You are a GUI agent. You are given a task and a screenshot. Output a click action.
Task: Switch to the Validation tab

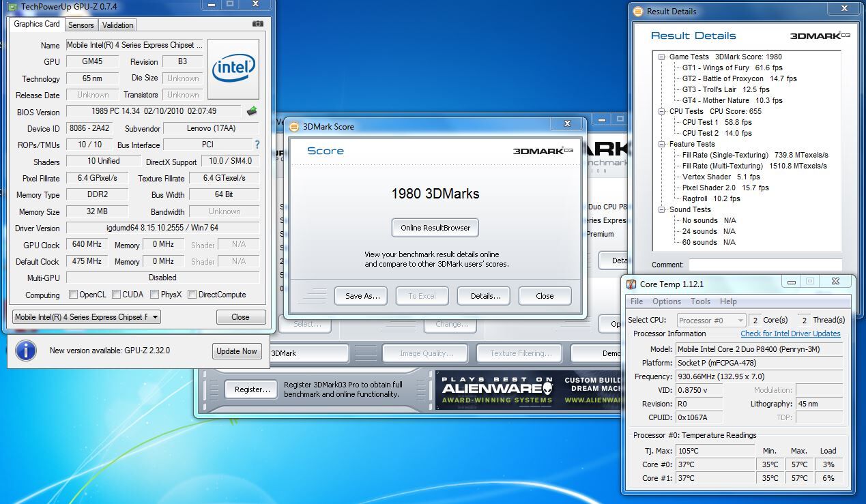click(117, 25)
